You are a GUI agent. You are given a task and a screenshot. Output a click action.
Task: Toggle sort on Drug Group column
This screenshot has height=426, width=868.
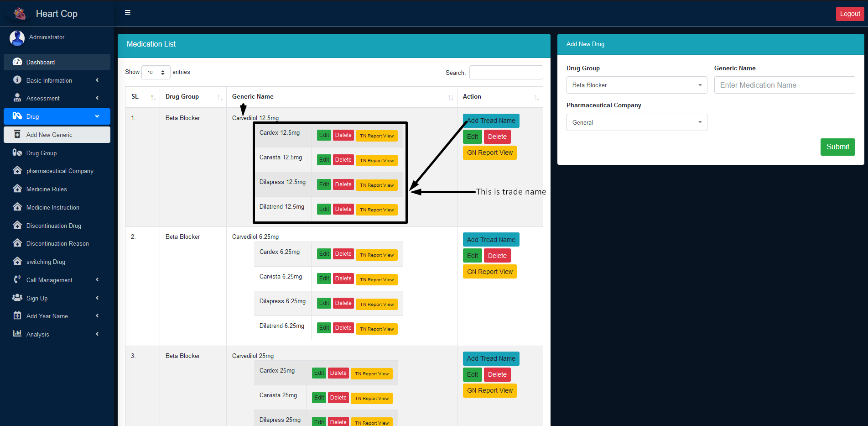(x=220, y=97)
